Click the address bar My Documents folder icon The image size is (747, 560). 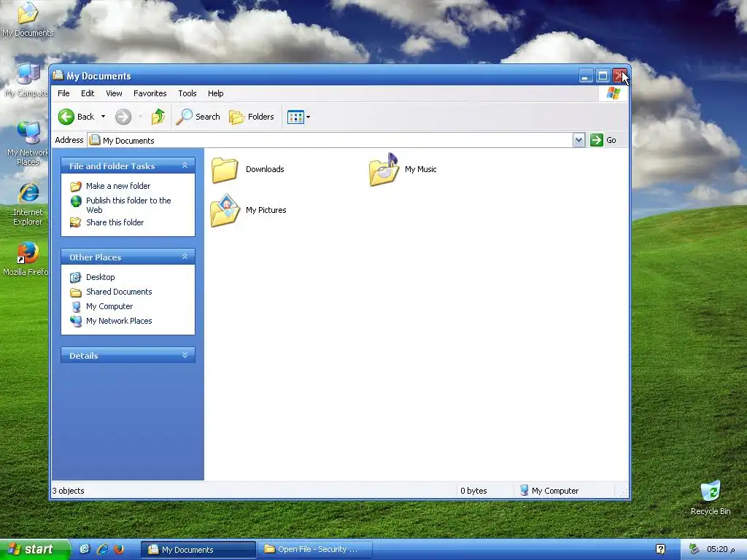(x=95, y=140)
